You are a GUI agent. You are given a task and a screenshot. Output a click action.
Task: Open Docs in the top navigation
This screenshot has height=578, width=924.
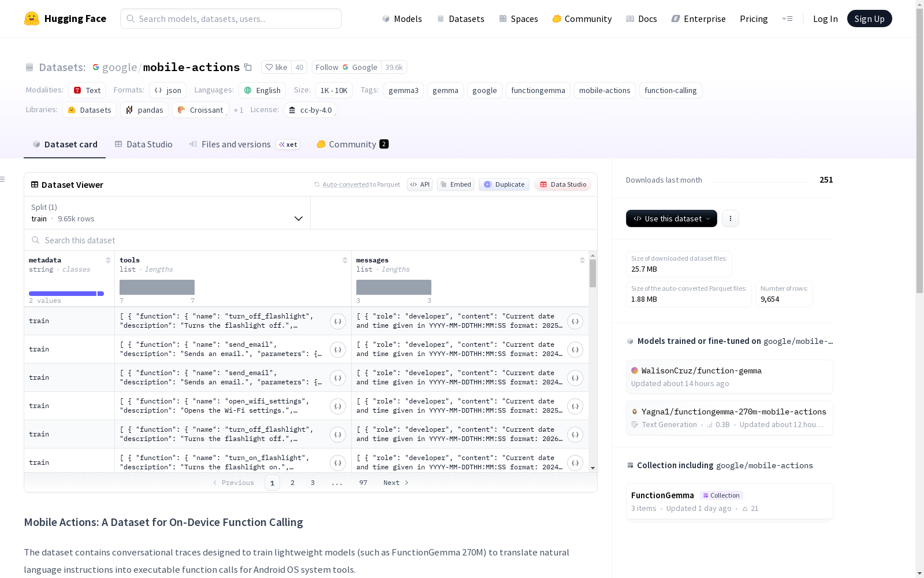click(642, 18)
